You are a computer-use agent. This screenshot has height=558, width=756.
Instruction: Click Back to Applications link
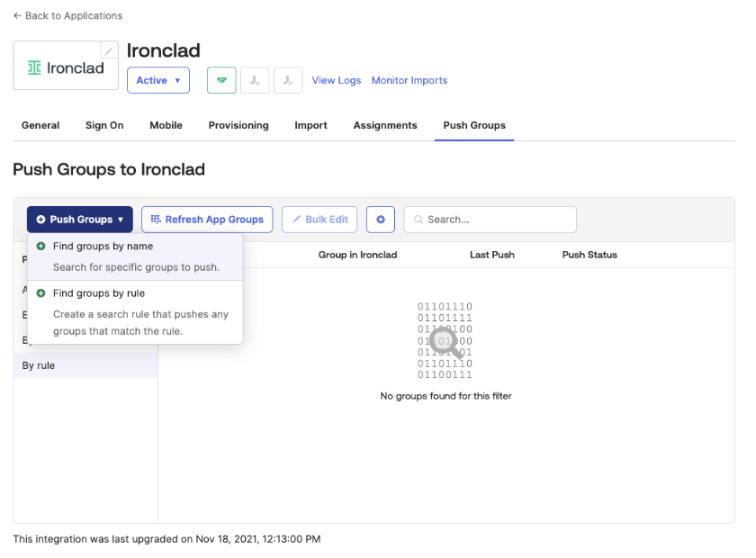(68, 16)
